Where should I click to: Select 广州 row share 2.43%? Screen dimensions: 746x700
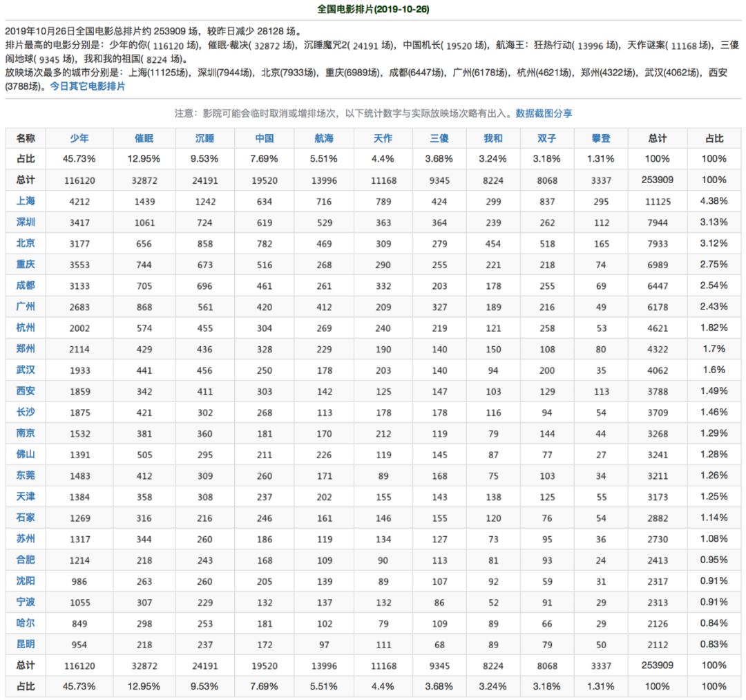point(714,306)
